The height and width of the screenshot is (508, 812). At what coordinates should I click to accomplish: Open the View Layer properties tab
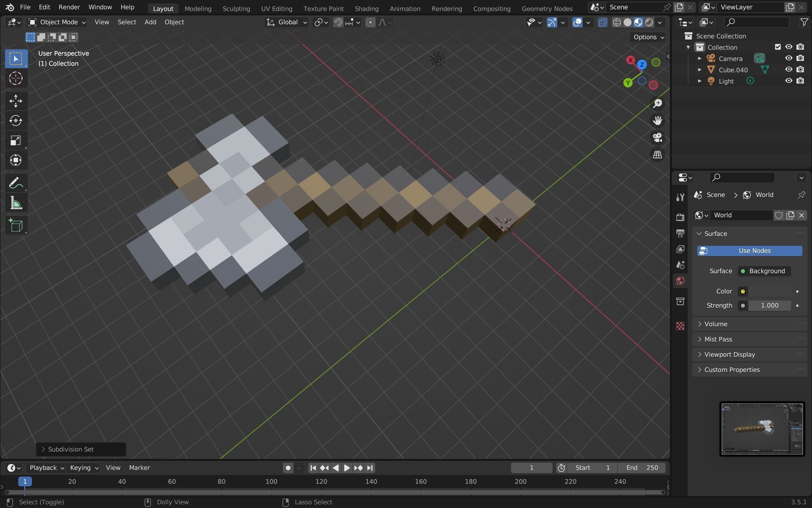[x=680, y=249]
